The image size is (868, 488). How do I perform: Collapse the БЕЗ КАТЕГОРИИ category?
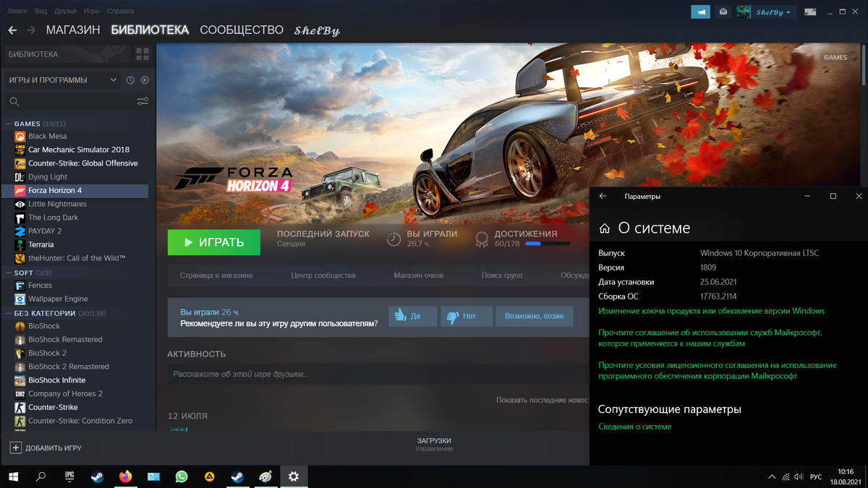[9, 313]
